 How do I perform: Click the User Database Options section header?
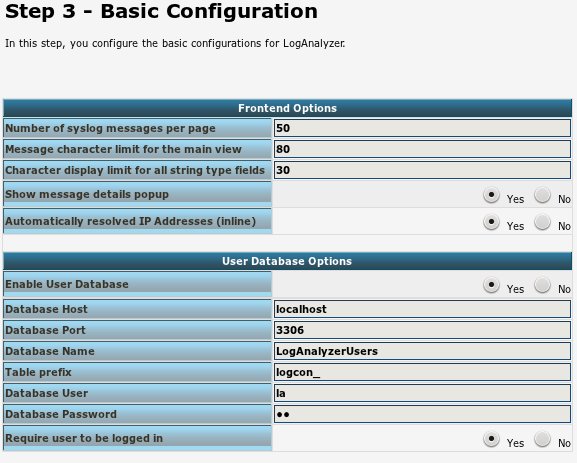[x=287, y=261]
